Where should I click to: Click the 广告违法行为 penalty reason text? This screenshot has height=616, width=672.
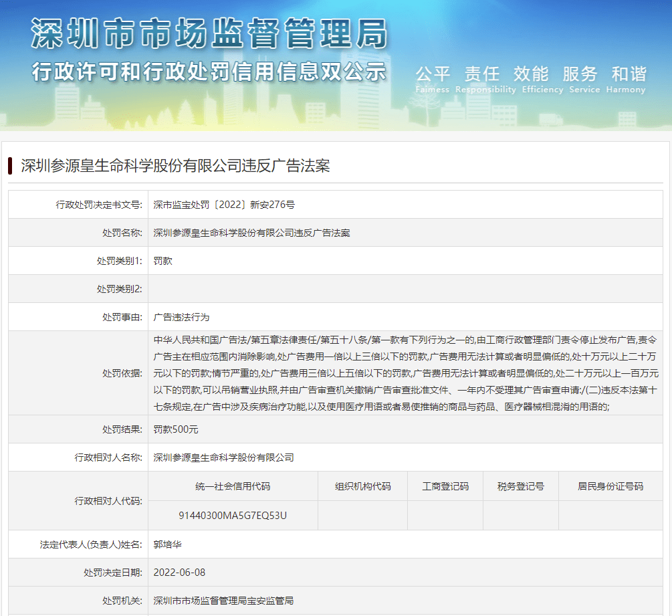[x=181, y=317]
